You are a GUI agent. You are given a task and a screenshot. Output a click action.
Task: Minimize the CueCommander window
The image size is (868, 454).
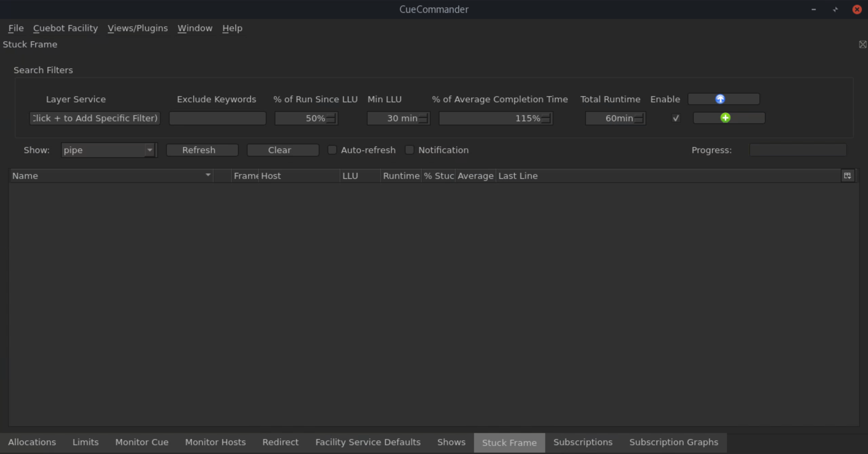(813, 9)
